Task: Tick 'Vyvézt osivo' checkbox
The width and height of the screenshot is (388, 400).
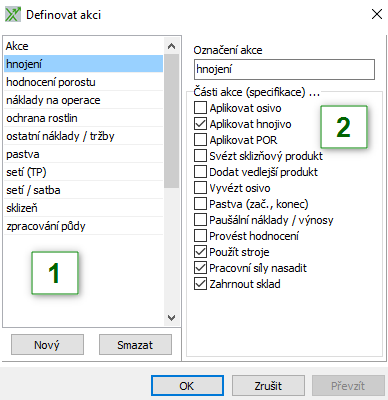Action: (x=200, y=188)
